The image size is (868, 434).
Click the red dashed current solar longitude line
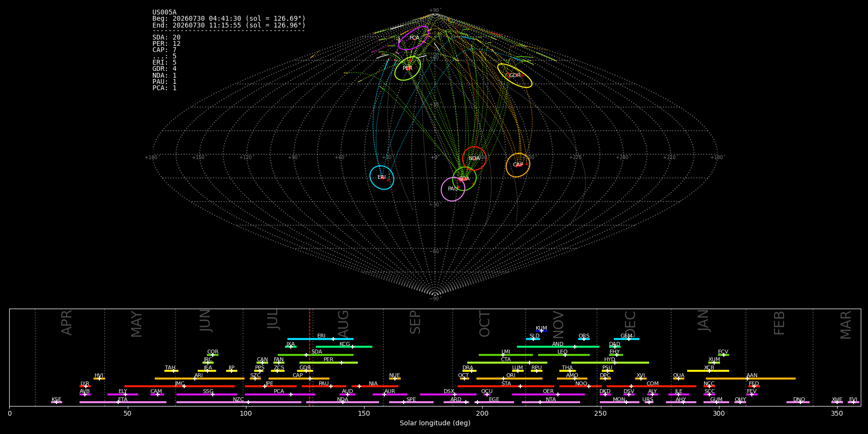(x=310, y=357)
